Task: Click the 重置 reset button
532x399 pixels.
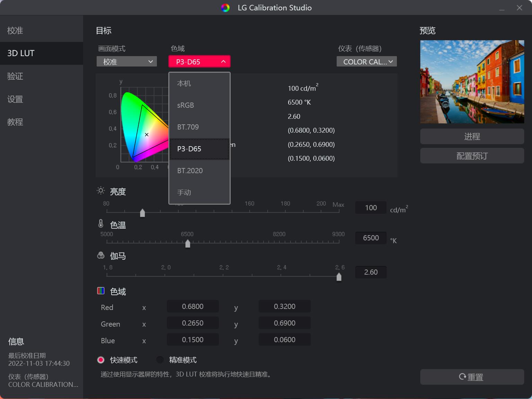Action: [472, 377]
